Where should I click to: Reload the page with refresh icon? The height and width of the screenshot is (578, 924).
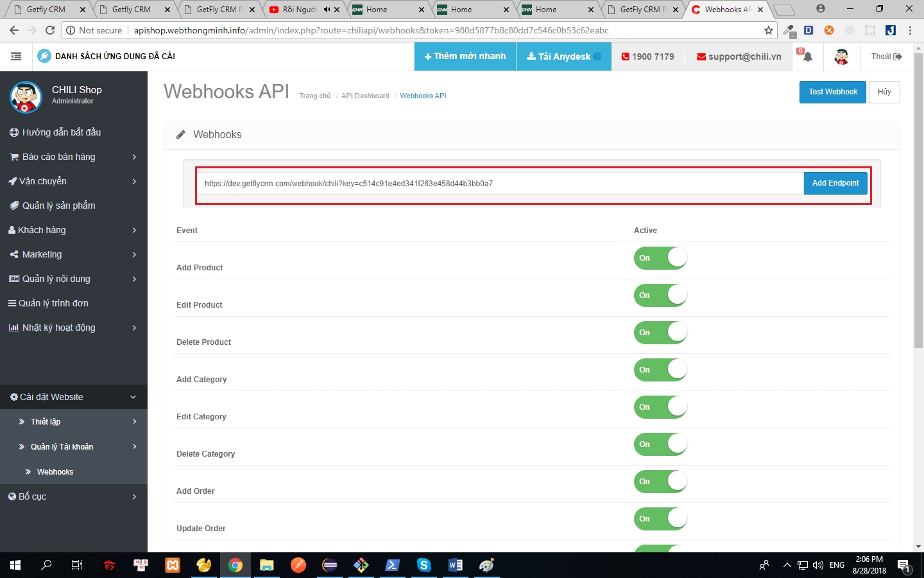50,30
